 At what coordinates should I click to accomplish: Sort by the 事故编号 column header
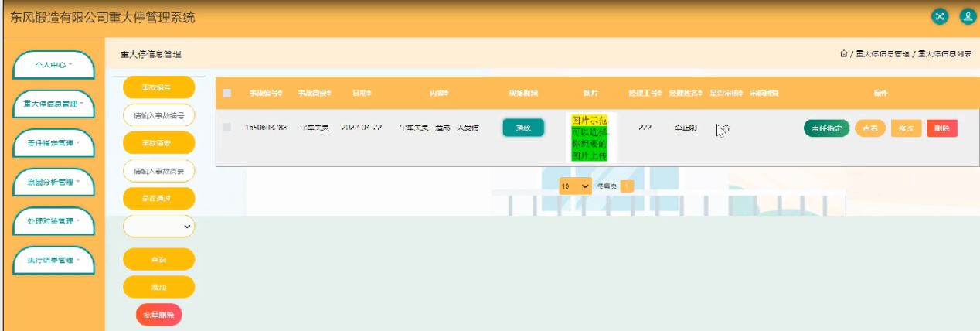pos(265,94)
